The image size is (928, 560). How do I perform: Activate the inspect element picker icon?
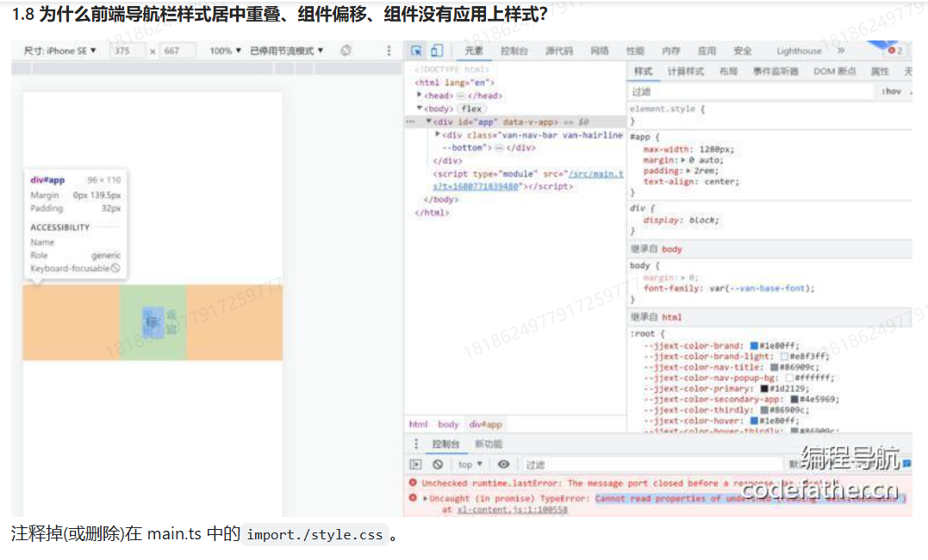417,51
